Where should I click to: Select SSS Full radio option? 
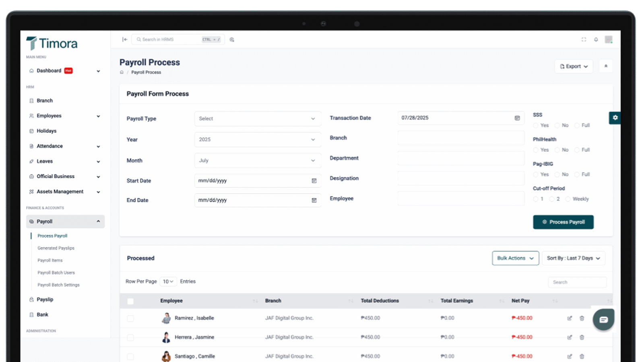[577, 126]
